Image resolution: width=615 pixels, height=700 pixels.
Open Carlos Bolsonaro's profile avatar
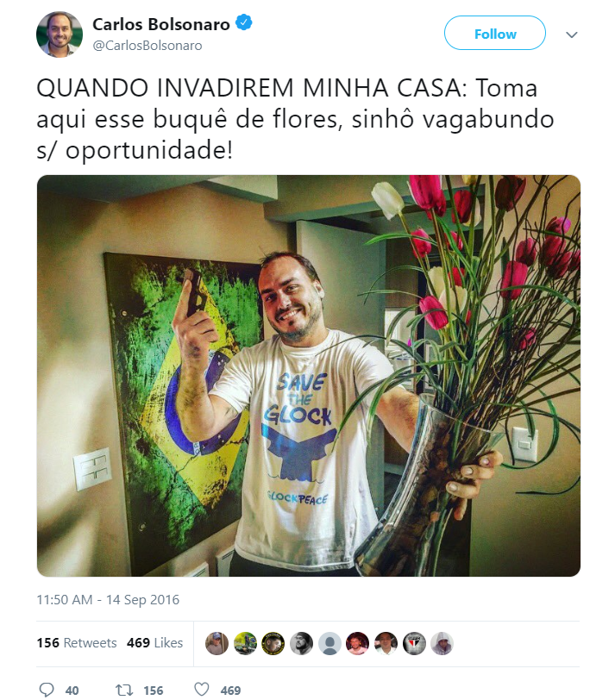point(60,34)
